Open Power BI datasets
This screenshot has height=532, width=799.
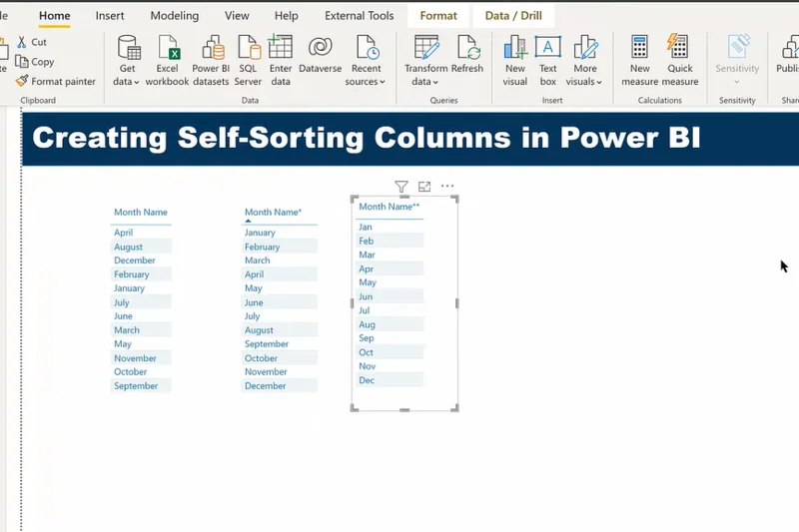click(x=211, y=61)
